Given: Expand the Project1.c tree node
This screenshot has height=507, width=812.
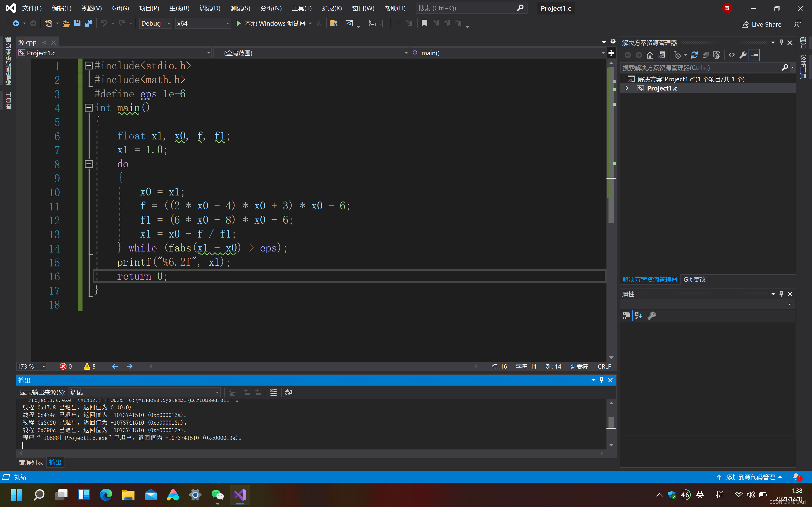Looking at the screenshot, I should 627,88.
